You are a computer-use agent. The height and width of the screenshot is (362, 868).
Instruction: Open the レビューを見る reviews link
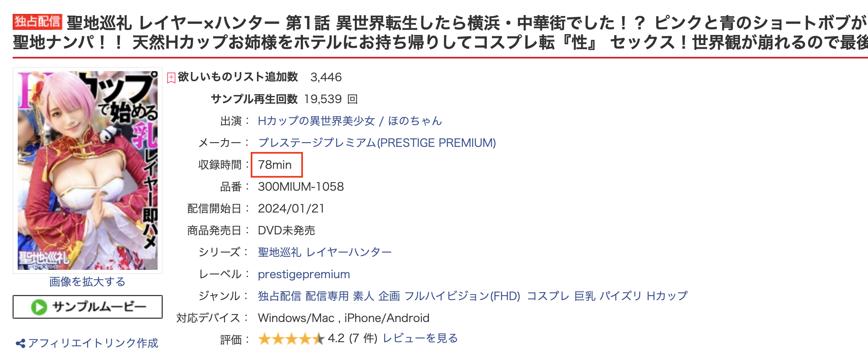(420, 338)
